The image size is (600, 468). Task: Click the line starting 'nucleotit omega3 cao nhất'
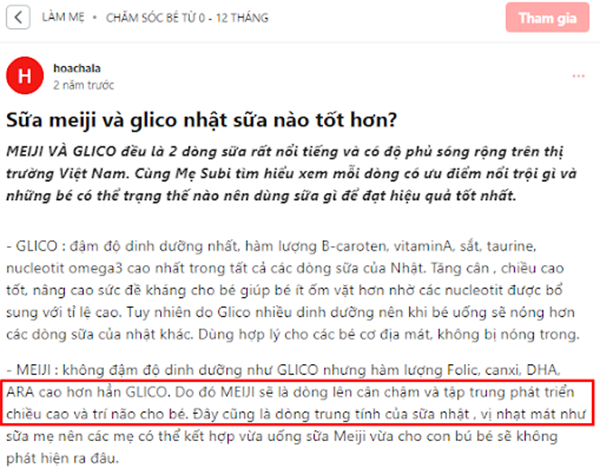pos(285,268)
